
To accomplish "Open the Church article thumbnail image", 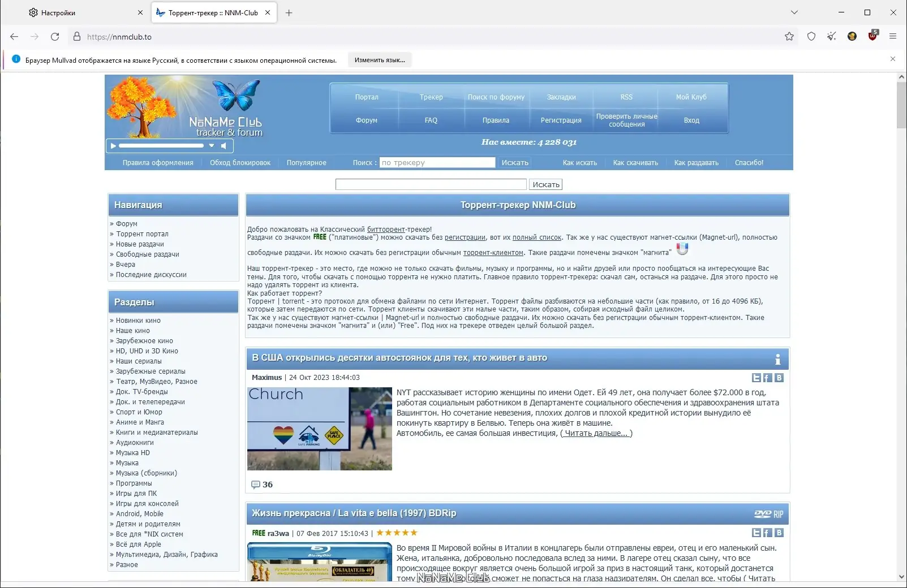I will (x=320, y=429).
